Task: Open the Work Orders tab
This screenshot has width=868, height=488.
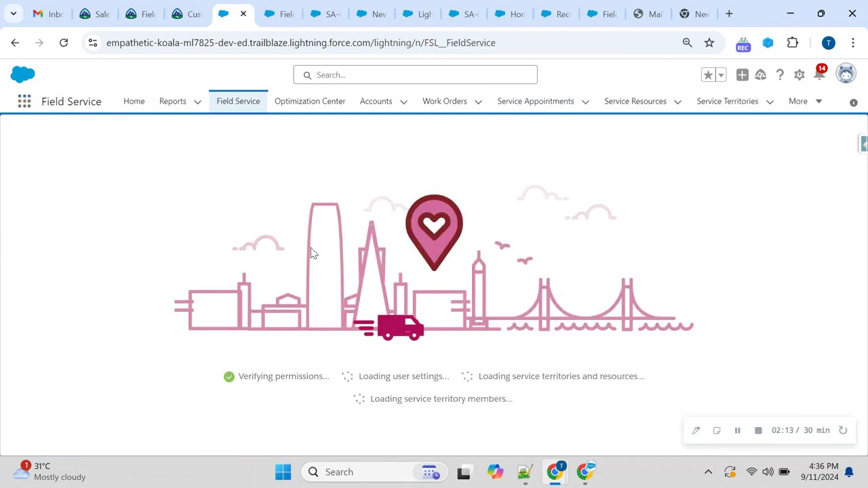Action: point(445,101)
